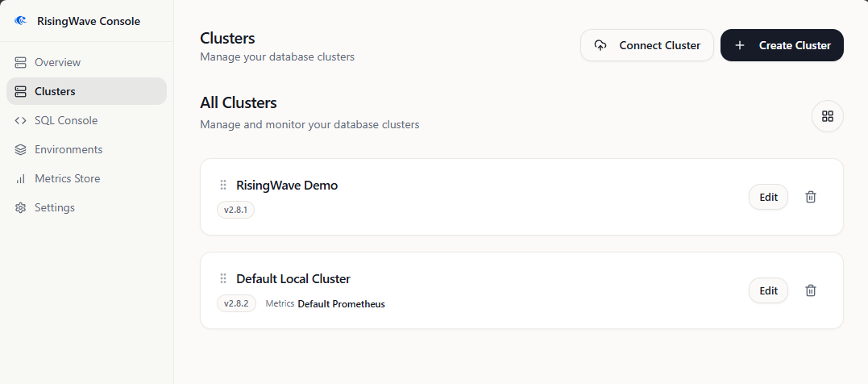
Task: Click the RisingWave logo icon
Action: (20, 21)
